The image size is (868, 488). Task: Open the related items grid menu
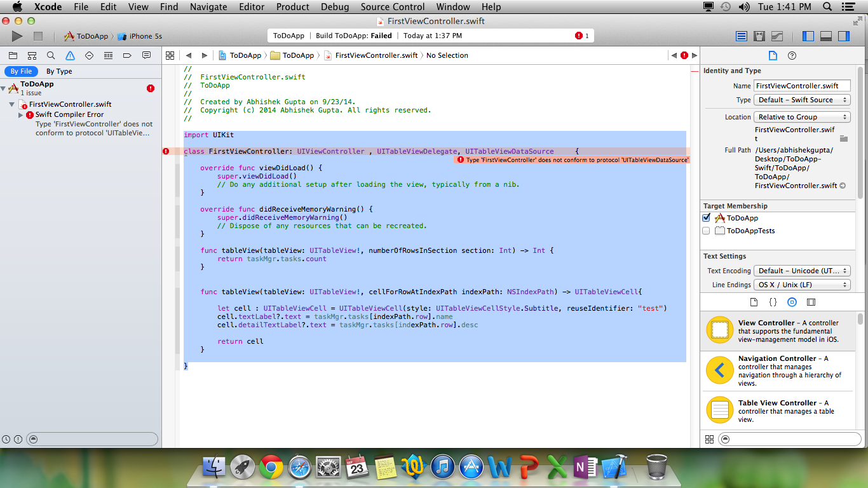coord(170,55)
